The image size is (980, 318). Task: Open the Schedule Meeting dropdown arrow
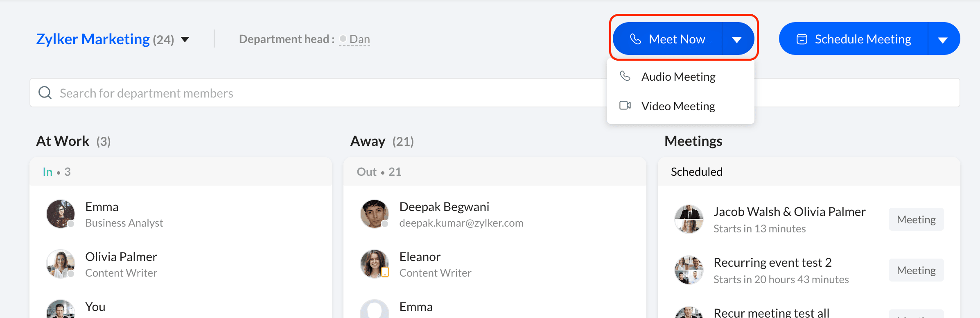click(943, 39)
